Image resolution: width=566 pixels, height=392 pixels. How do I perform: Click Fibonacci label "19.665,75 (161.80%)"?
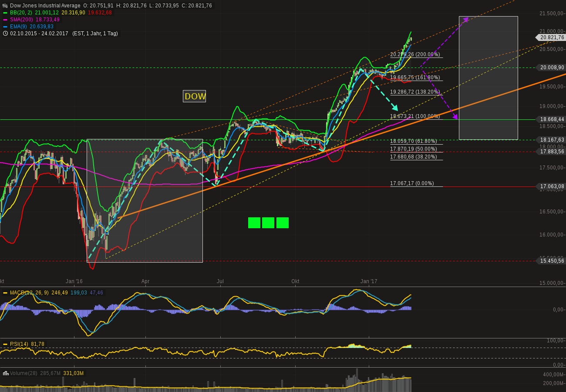point(415,78)
